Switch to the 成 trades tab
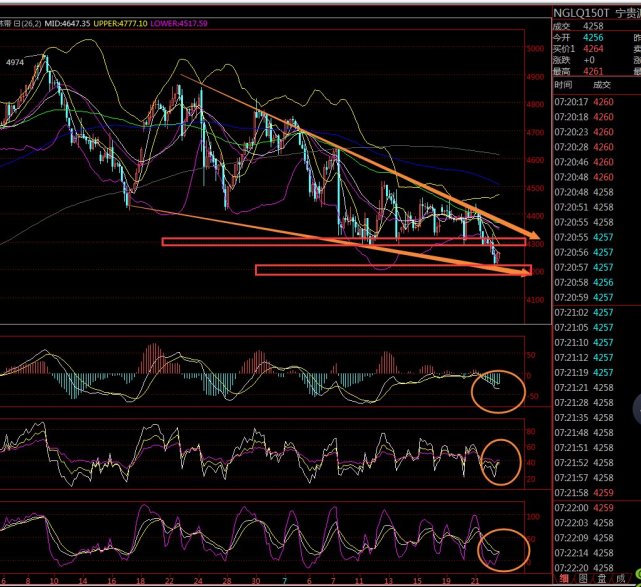This screenshot has width=641, height=587. point(621,579)
